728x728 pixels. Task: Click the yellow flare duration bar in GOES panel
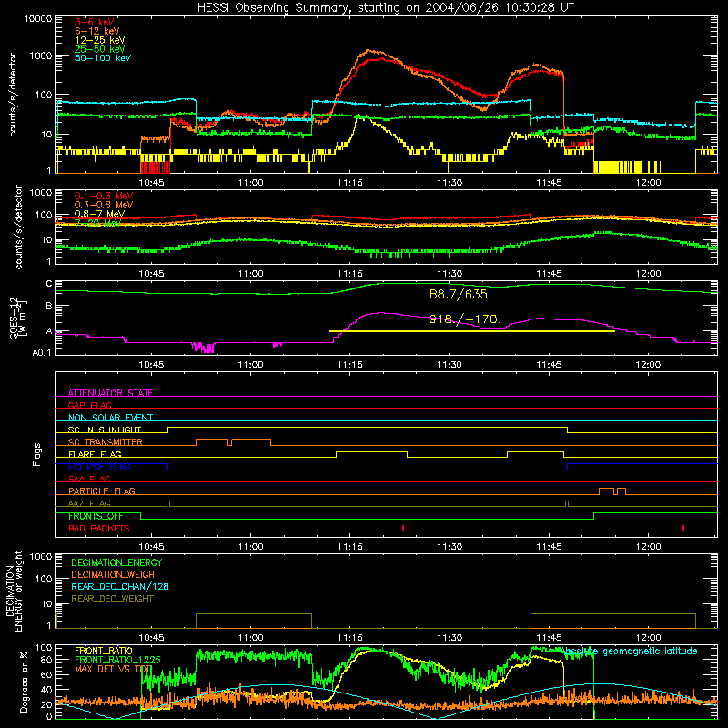(x=472, y=331)
